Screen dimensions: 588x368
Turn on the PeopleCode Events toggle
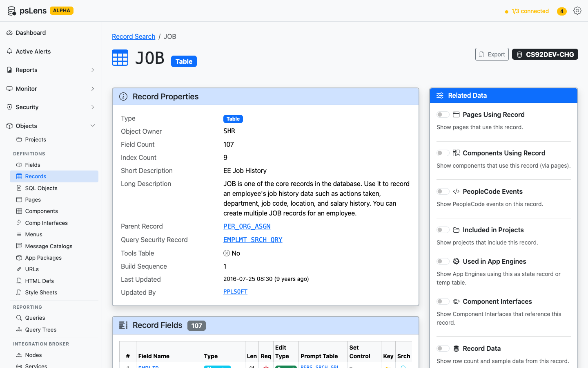pyautogui.click(x=443, y=191)
